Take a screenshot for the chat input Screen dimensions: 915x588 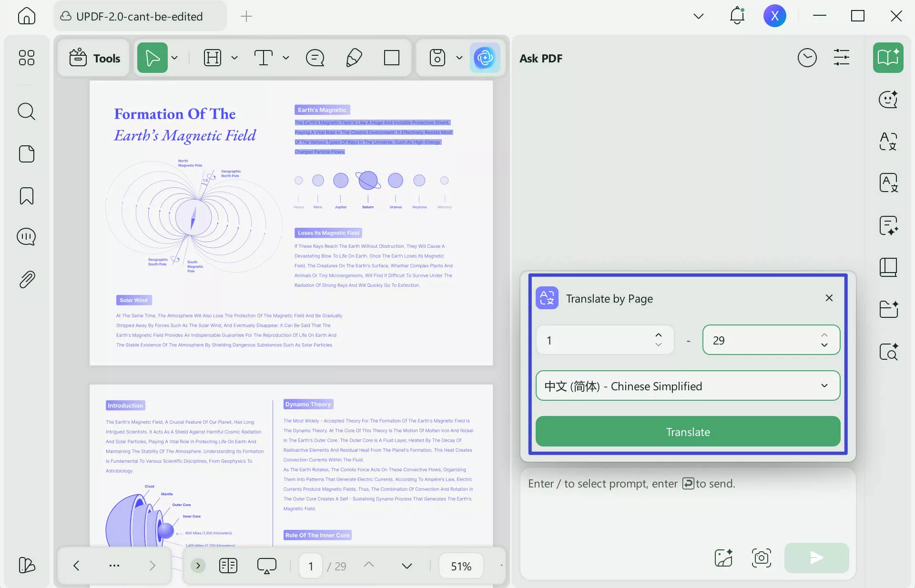tap(761, 558)
